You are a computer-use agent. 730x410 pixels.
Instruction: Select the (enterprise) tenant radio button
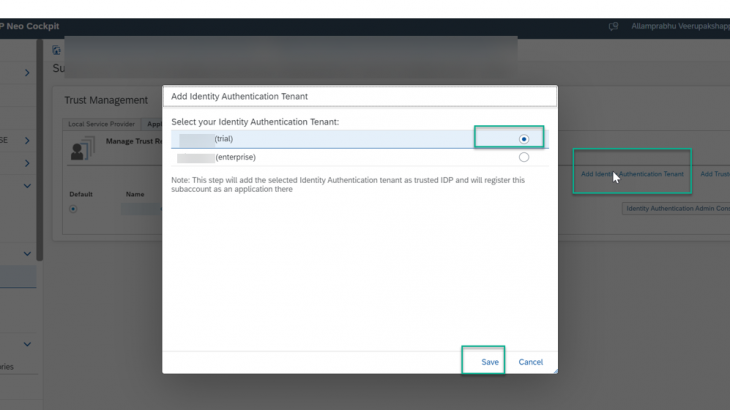[x=523, y=157]
